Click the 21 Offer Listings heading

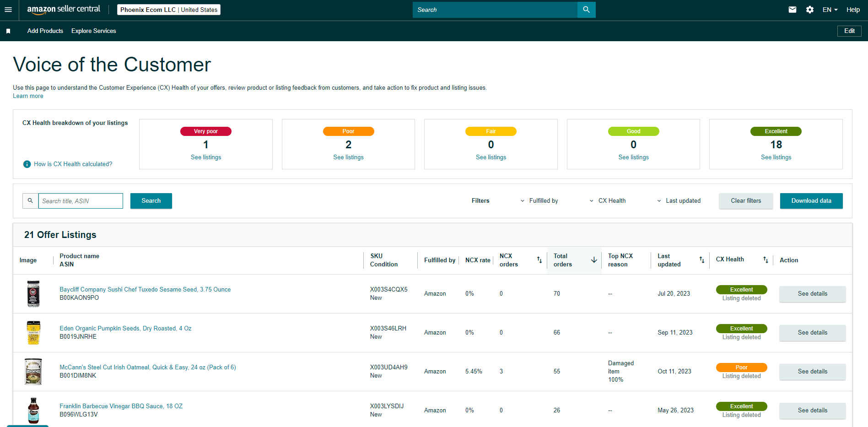60,235
